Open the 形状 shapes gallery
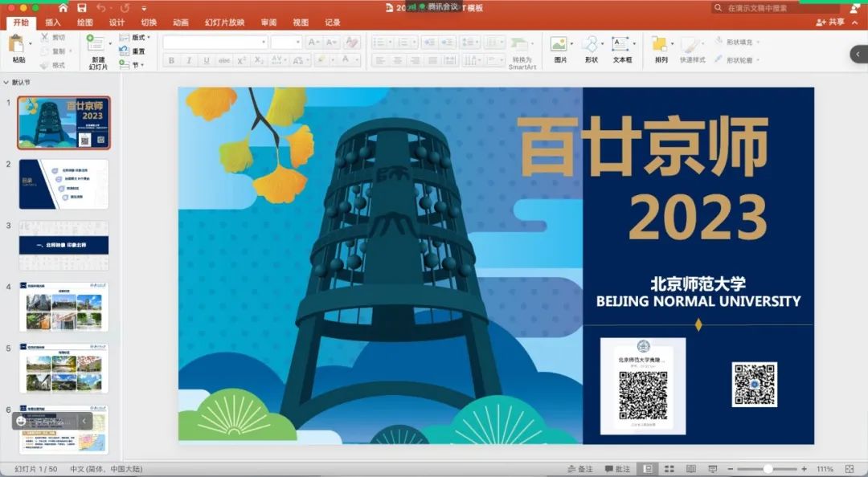 (591, 50)
